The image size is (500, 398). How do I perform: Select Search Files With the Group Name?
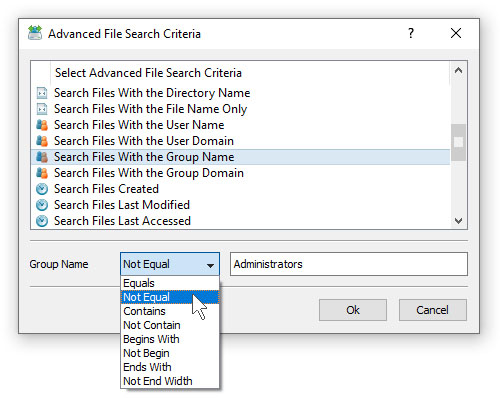240,157
